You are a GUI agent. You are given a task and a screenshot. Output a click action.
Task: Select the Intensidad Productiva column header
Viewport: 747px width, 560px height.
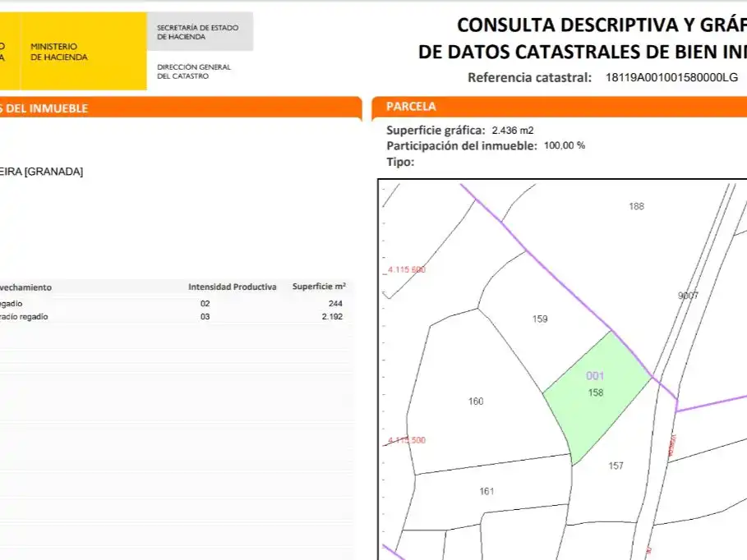[x=233, y=287]
